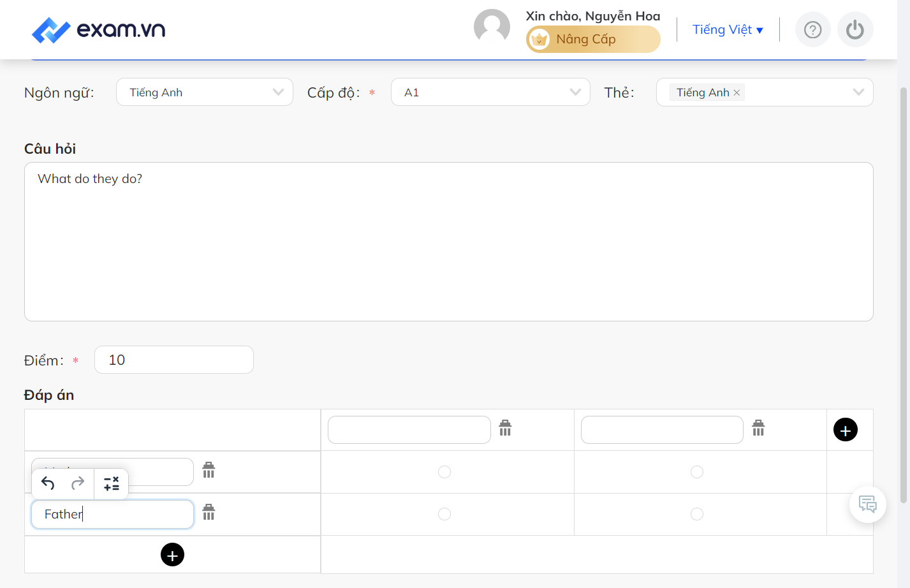This screenshot has width=910, height=588.
Task: Open the Cấp độ dropdown
Action: tap(490, 92)
